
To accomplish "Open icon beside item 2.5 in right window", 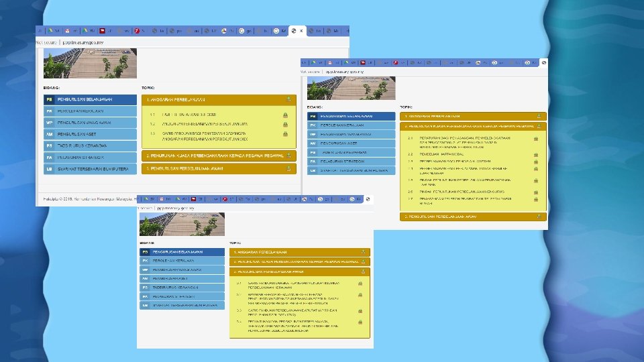I will [535, 180].
